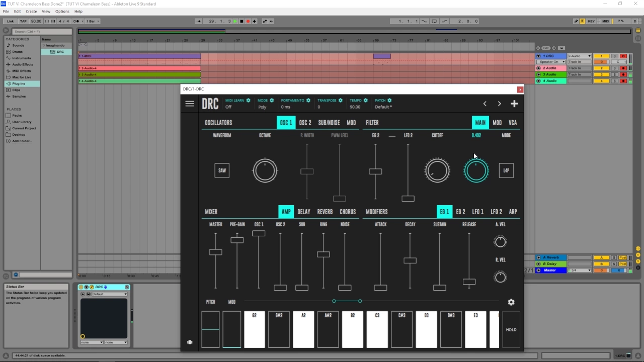
Task: Unfold the 2 Audio track
Action: (x=538, y=68)
